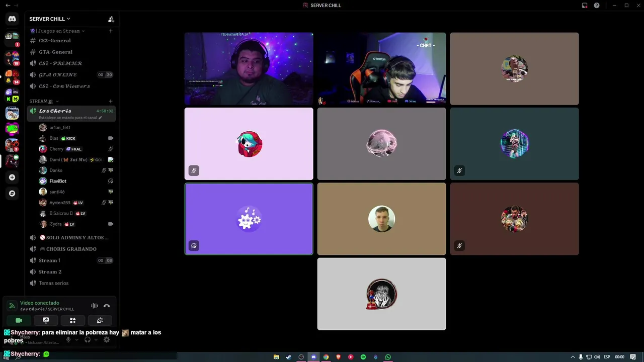The image size is (644, 362).
Task: Open OBS Studio from the taskbar
Action: (301, 357)
